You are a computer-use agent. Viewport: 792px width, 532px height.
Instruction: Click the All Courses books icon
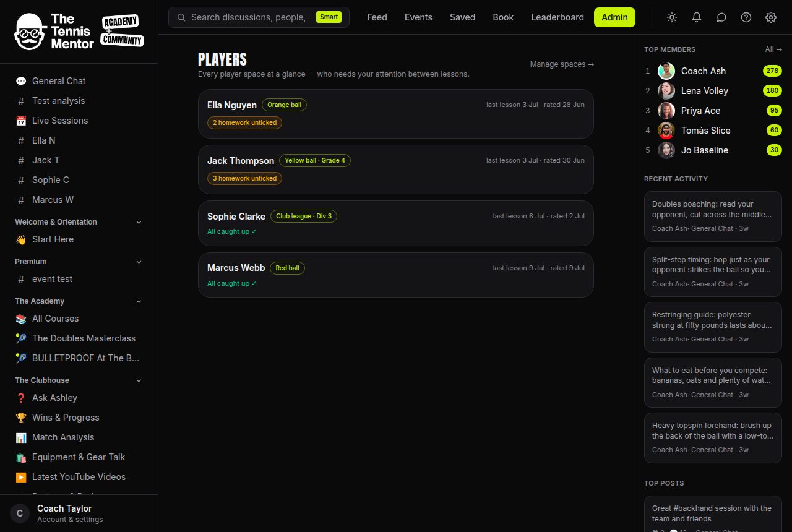[21, 319]
